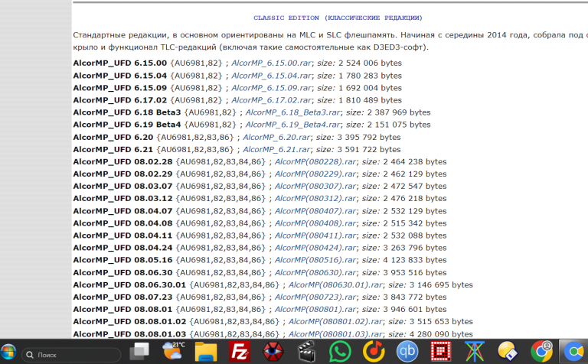Download AlcorMP(080630).rar
This screenshot has width=588, height=364.
tap(315, 273)
